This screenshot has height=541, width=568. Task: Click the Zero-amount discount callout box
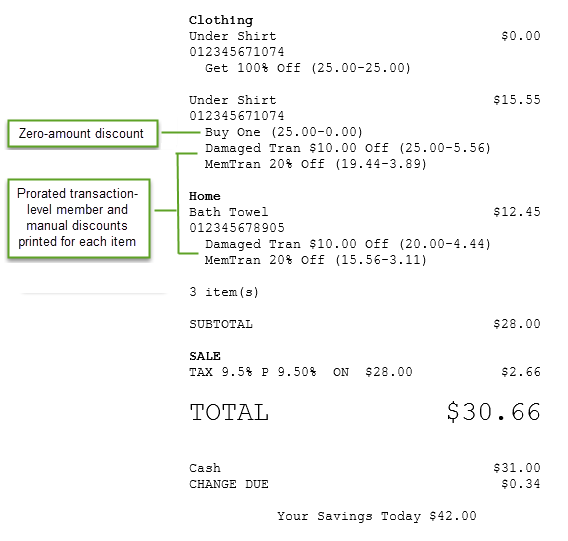(x=83, y=133)
